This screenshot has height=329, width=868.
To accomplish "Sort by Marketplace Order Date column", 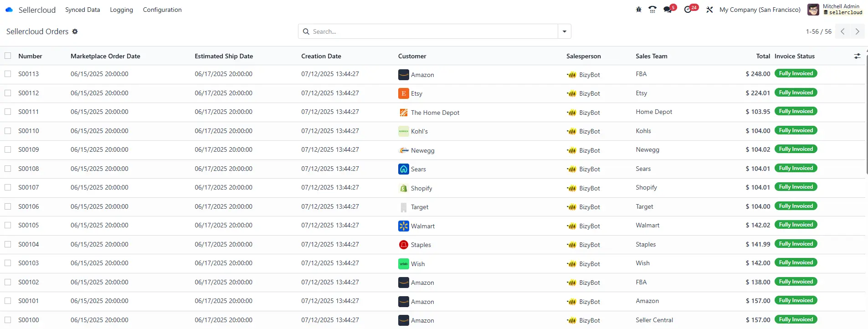I will pyautogui.click(x=105, y=56).
